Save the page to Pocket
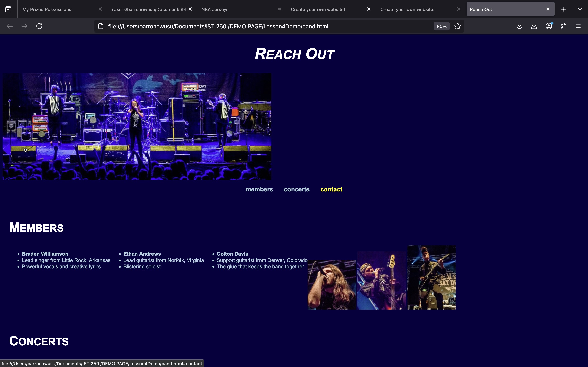Image resolution: width=588 pixels, height=367 pixels. click(519, 26)
